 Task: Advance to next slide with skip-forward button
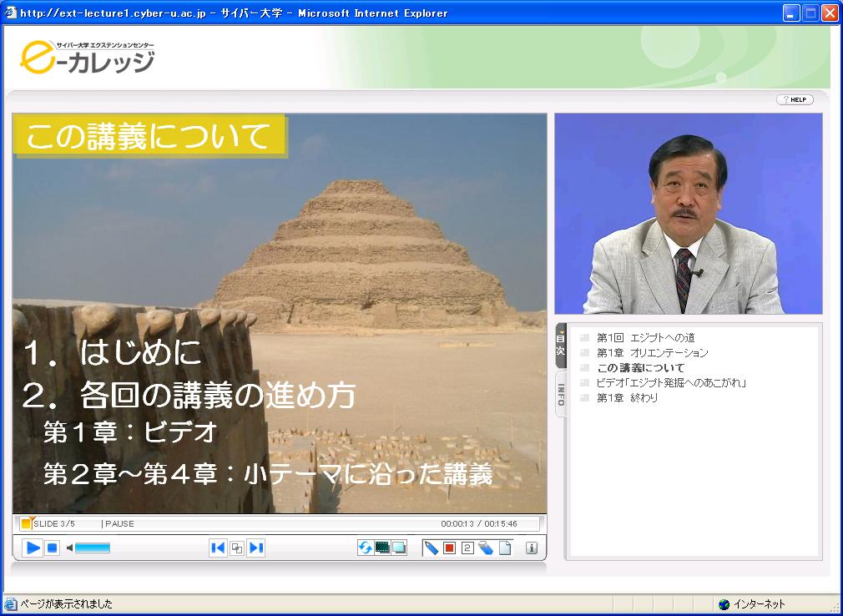click(255, 548)
